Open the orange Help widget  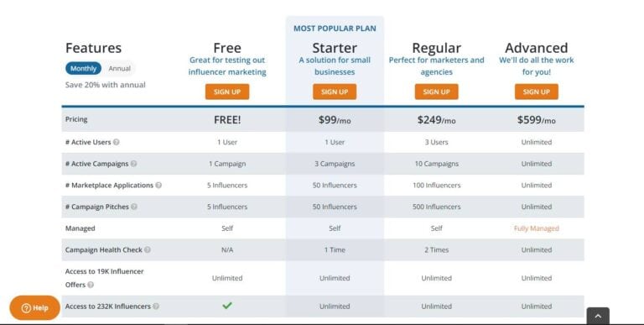(x=35, y=307)
